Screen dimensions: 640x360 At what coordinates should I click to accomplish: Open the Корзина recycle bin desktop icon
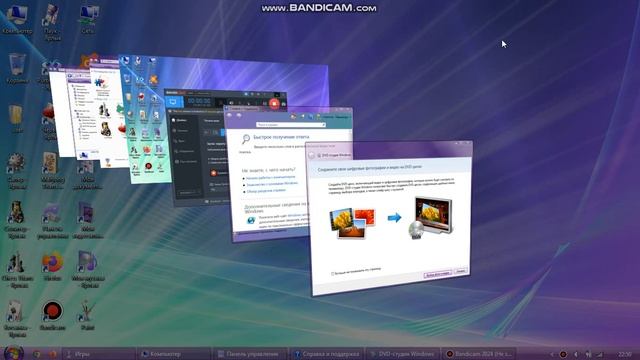[17, 69]
